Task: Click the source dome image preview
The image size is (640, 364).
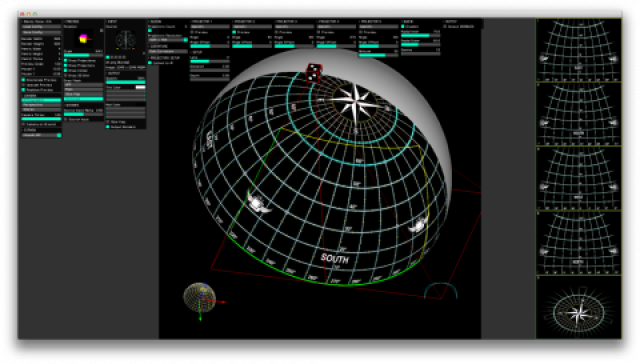Action: pyautogui.click(x=125, y=40)
